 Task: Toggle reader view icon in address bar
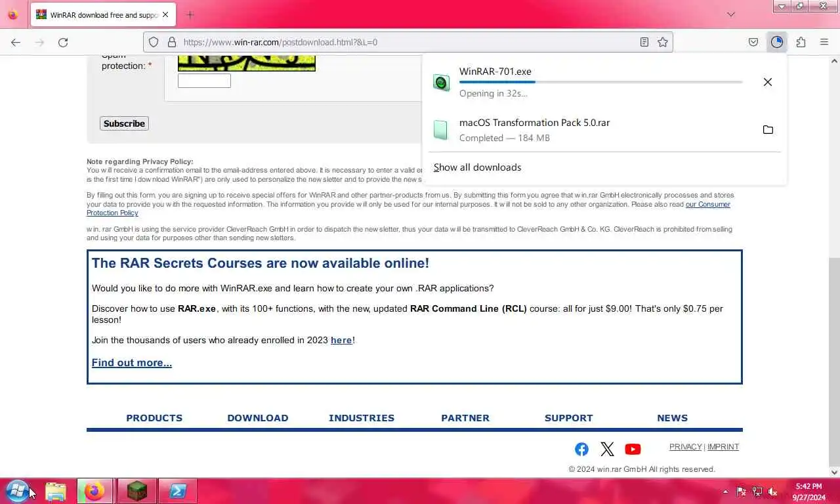point(644,42)
